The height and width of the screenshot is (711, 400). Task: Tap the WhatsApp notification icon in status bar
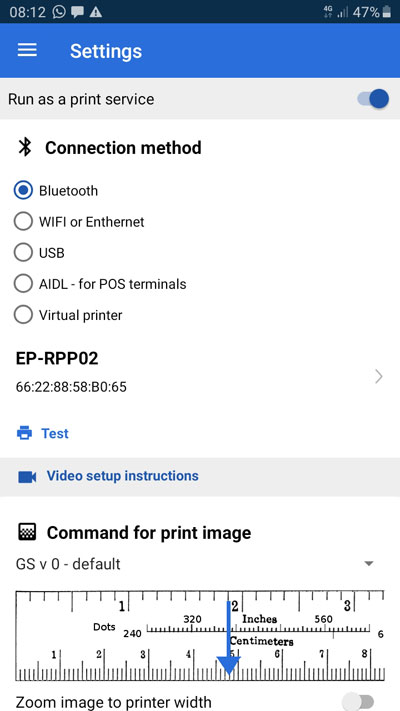(x=59, y=12)
